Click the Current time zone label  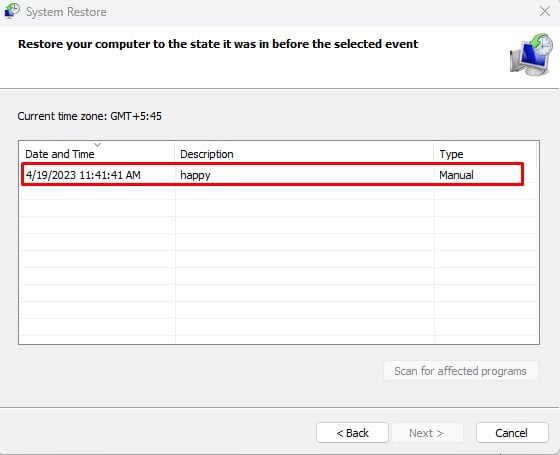coord(90,116)
